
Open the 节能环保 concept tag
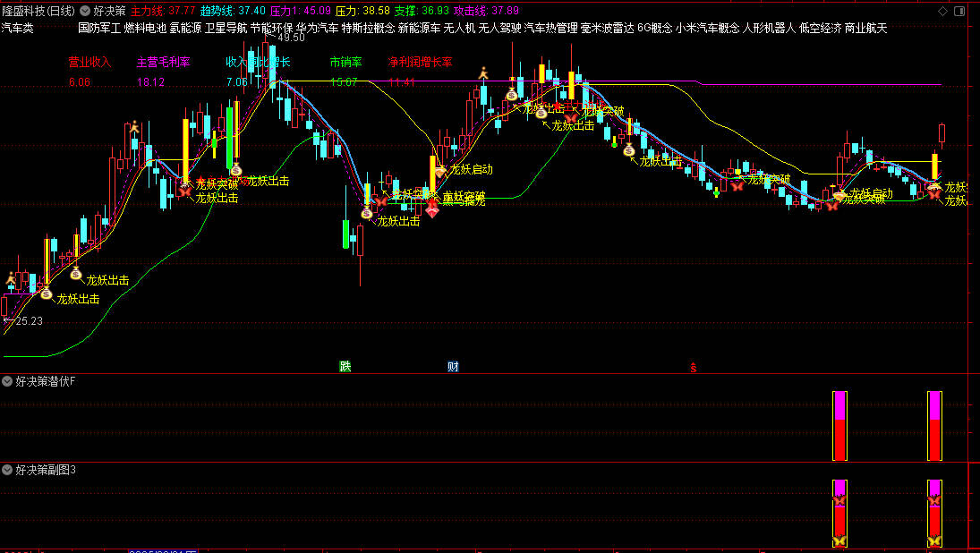click(272, 28)
